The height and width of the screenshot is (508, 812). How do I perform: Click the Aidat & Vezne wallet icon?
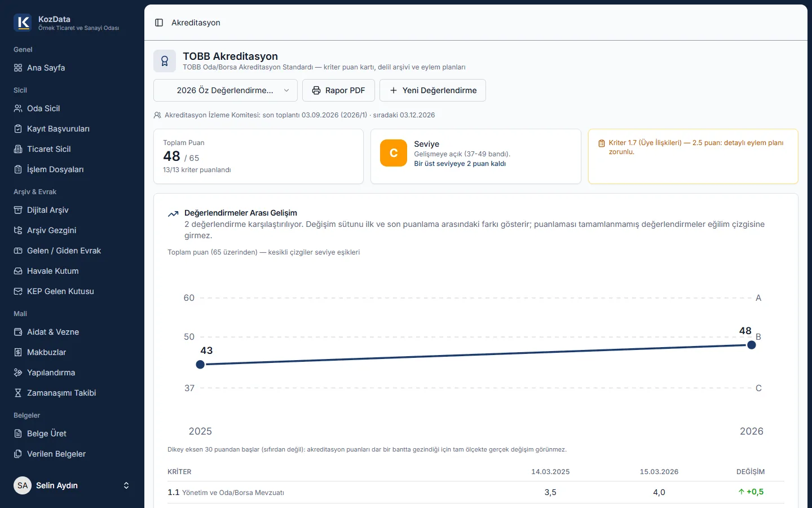tap(18, 332)
